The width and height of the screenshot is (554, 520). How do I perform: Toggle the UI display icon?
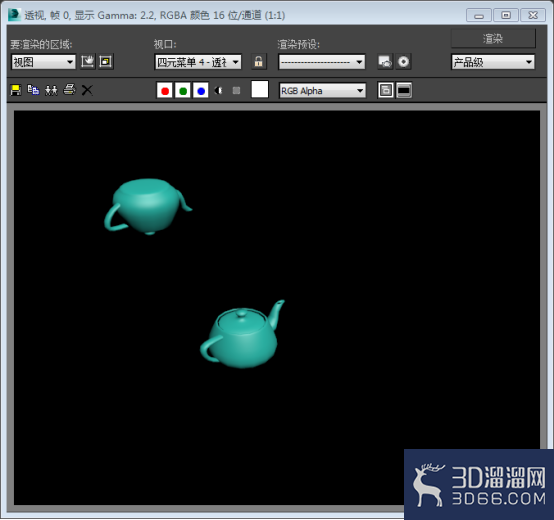pyautogui.click(x=404, y=90)
